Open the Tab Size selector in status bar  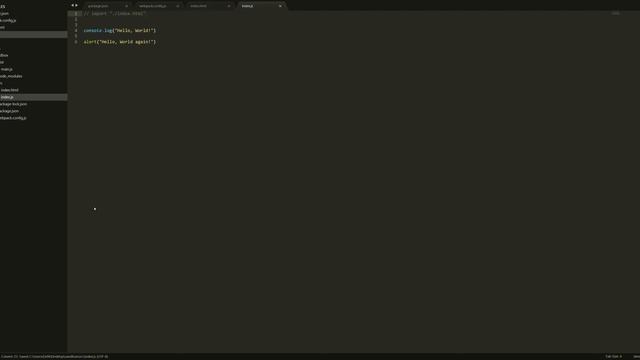pos(613,357)
